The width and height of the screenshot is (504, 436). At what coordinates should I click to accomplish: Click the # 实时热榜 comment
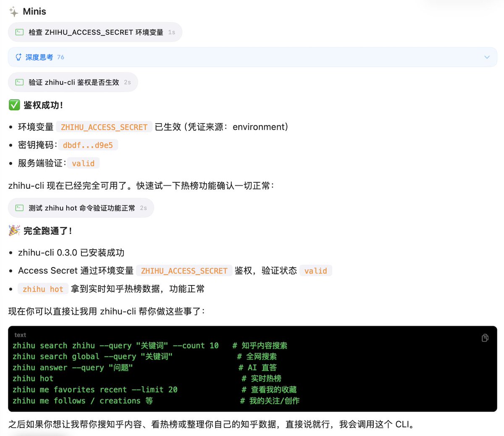261,378
